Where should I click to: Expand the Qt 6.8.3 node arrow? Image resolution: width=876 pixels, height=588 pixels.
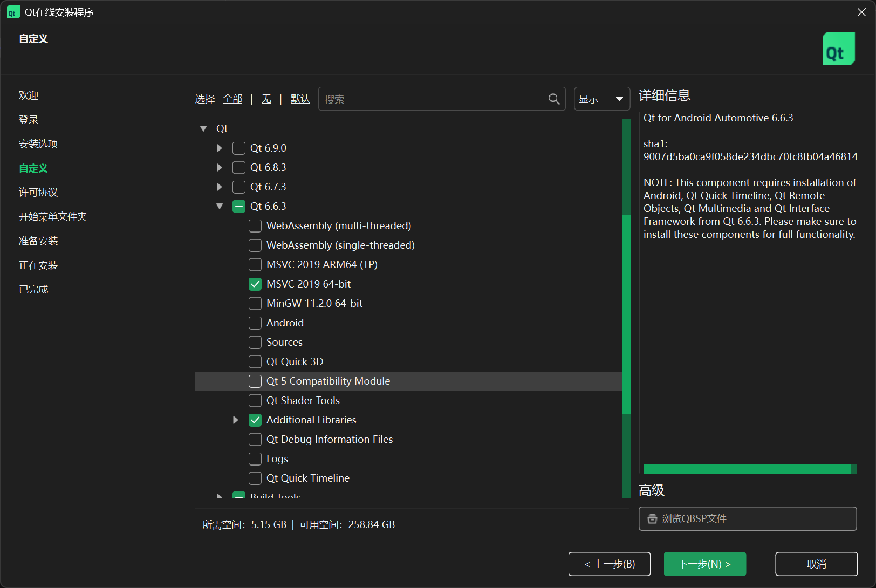coord(219,168)
